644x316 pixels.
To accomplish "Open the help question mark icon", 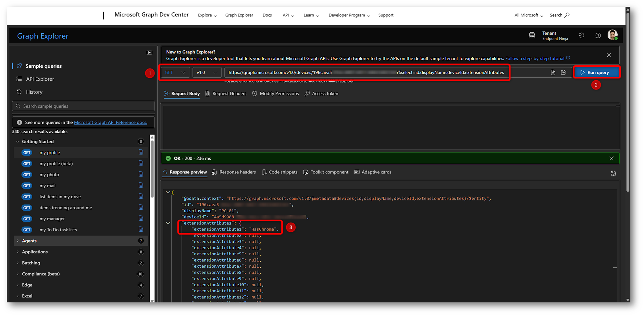I will (598, 35).
